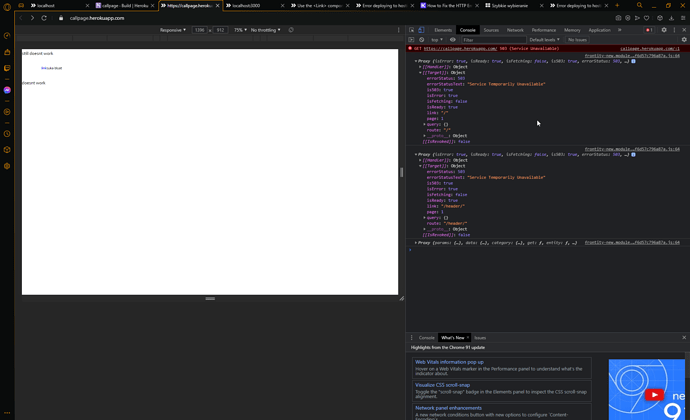This screenshot has width=690, height=420.
Task: Click the No Issues button
Action: click(x=578, y=40)
